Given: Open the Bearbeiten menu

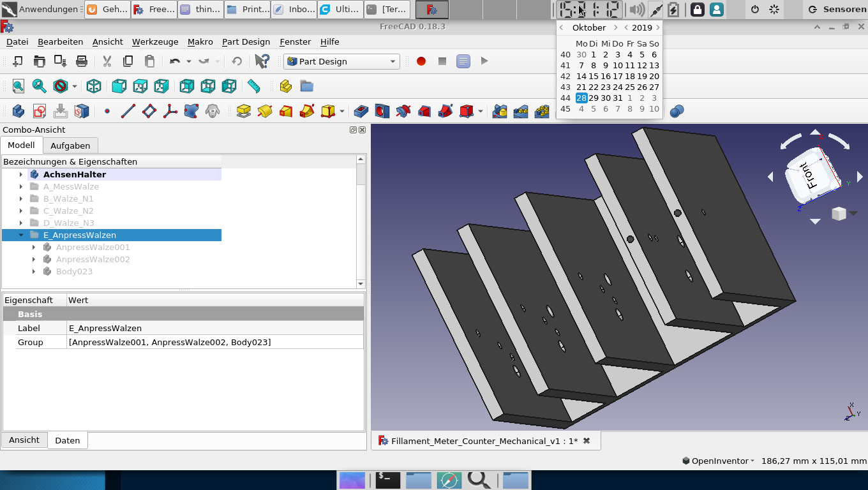Looking at the screenshot, I should click(x=61, y=41).
